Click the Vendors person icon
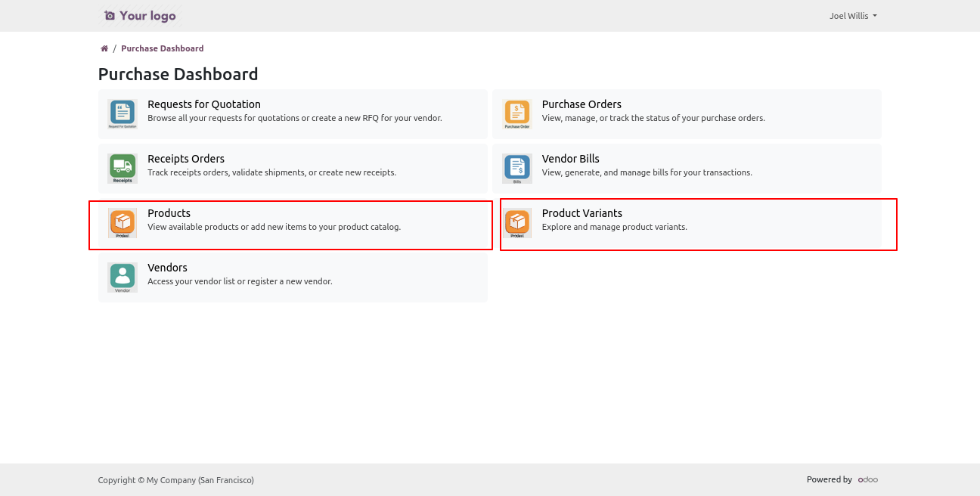The height and width of the screenshot is (496, 980). pyautogui.click(x=122, y=277)
